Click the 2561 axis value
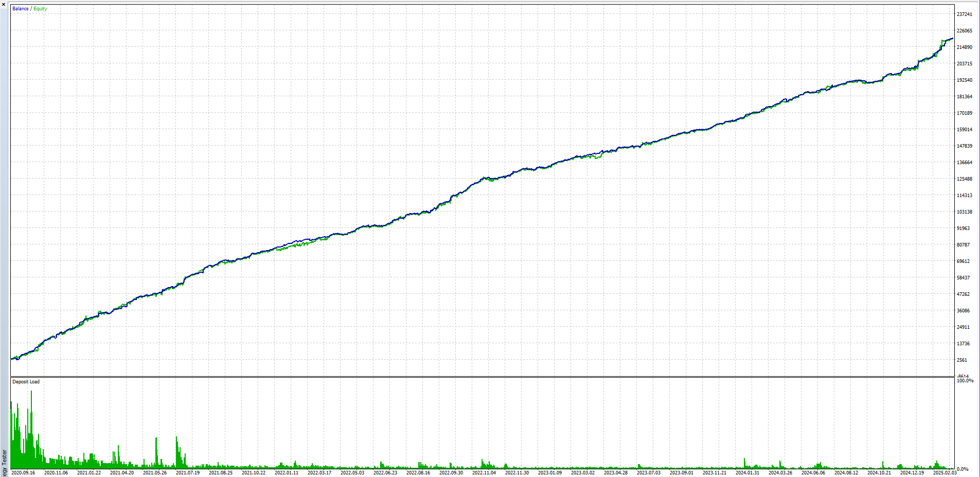 click(961, 360)
